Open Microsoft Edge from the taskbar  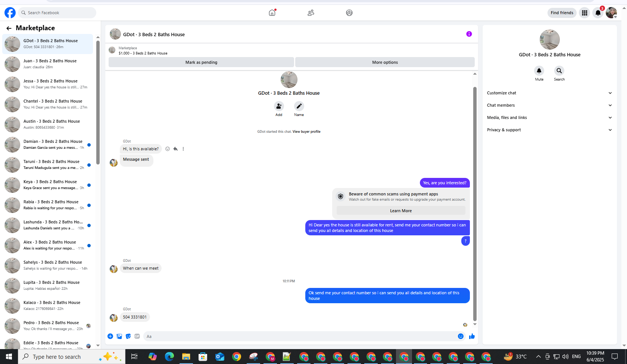click(x=169, y=357)
